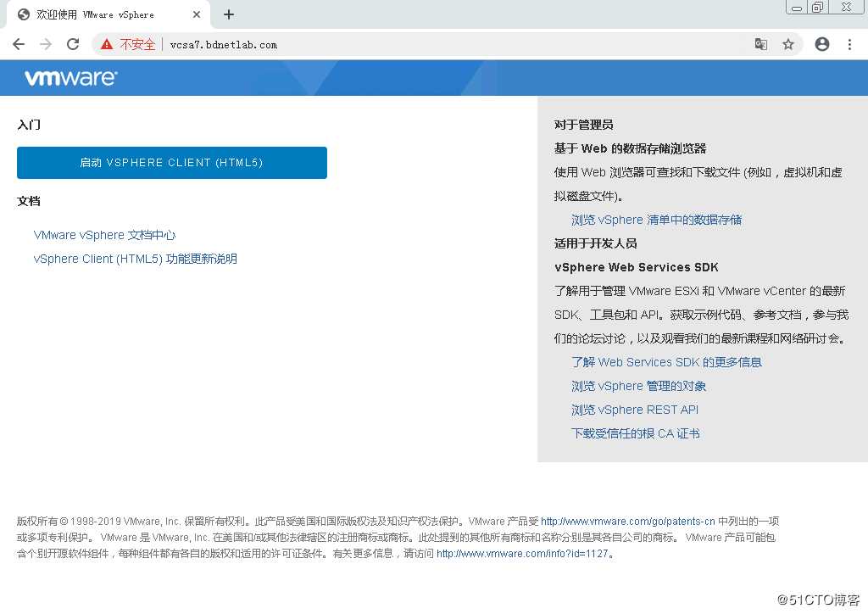Screen dimensions: 868x614
Task: Open Chrome three-dot menu
Action: [849, 44]
